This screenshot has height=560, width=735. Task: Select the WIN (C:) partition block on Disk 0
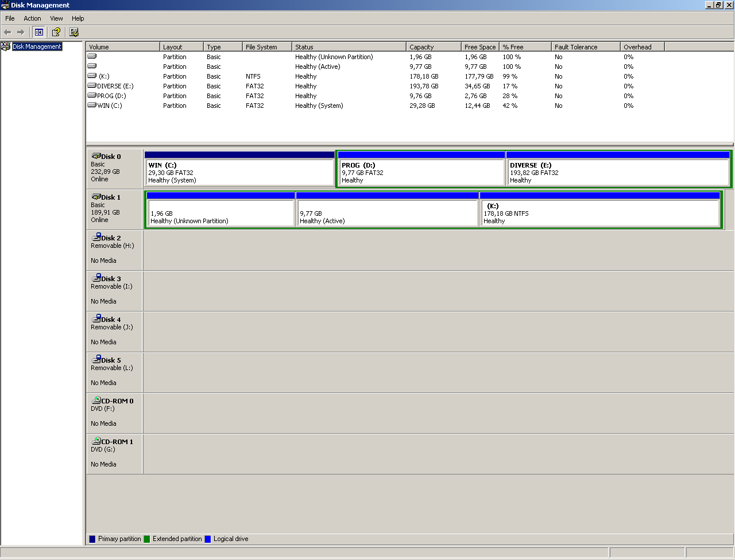pyautogui.click(x=239, y=169)
